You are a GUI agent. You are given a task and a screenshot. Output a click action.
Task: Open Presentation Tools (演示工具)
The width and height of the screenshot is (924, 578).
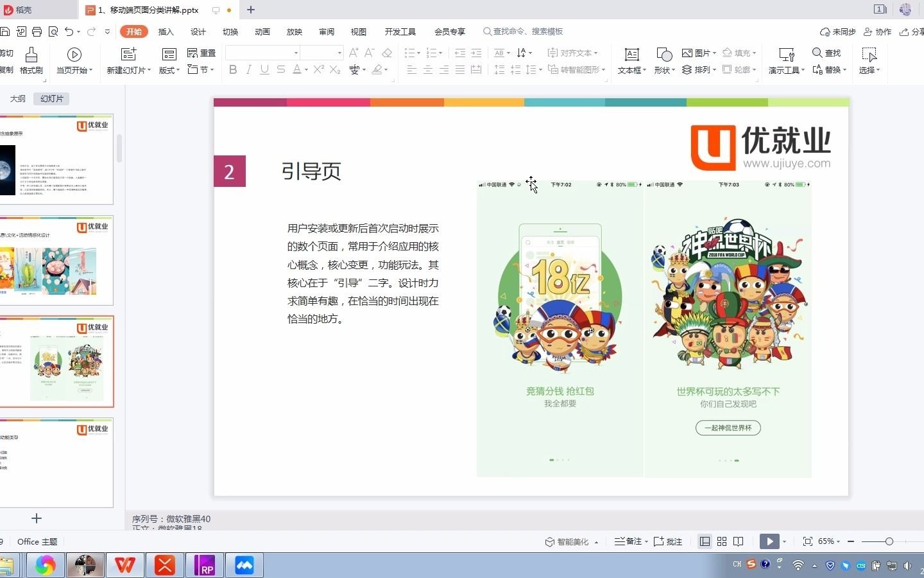[x=786, y=61]
